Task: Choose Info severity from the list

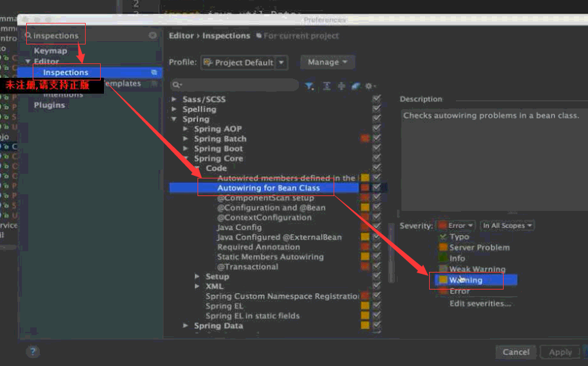Action: coord(457,258)
